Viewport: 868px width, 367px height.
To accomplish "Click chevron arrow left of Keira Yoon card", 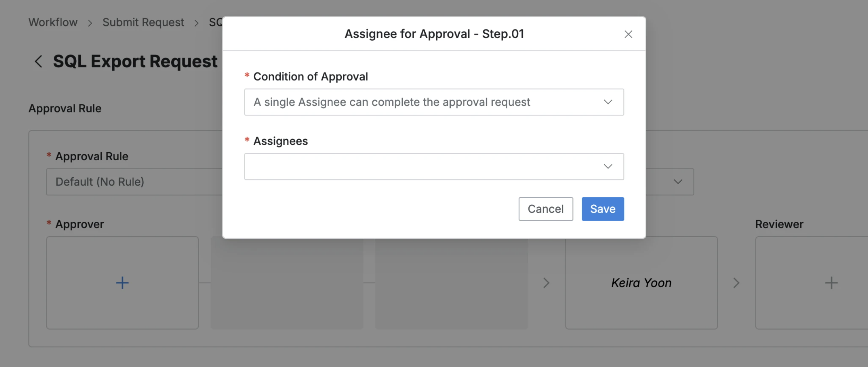I will click(546, 283).
